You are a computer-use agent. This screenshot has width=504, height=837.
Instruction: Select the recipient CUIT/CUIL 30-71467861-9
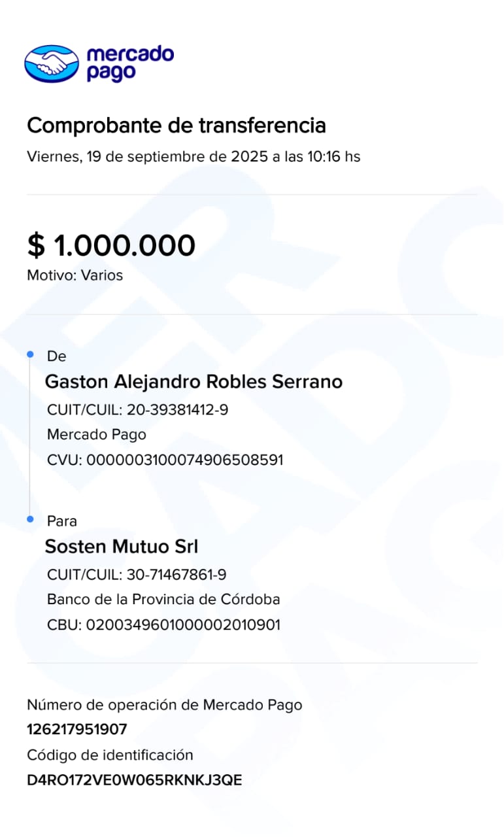[137, 575]
